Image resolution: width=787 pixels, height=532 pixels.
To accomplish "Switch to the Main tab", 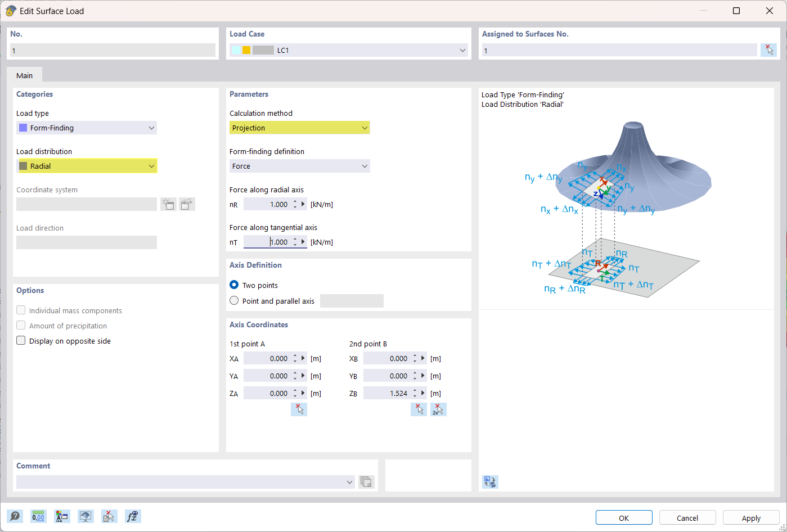I will (25, 75).
